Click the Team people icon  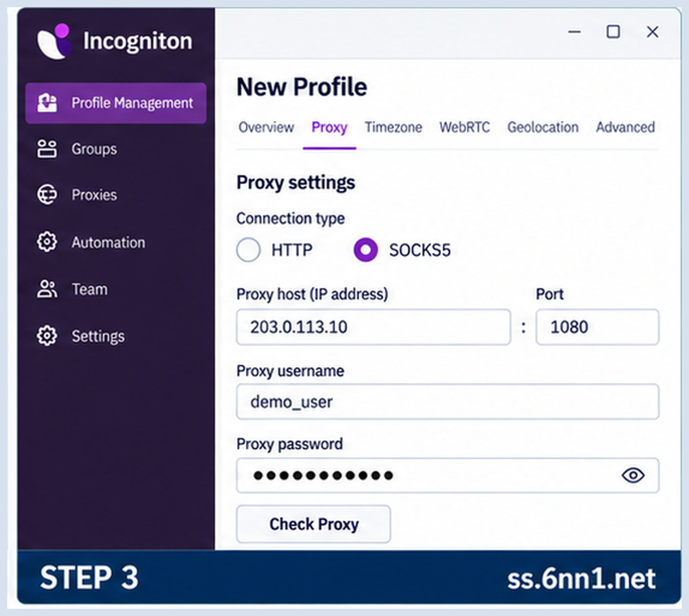(47, 289)
